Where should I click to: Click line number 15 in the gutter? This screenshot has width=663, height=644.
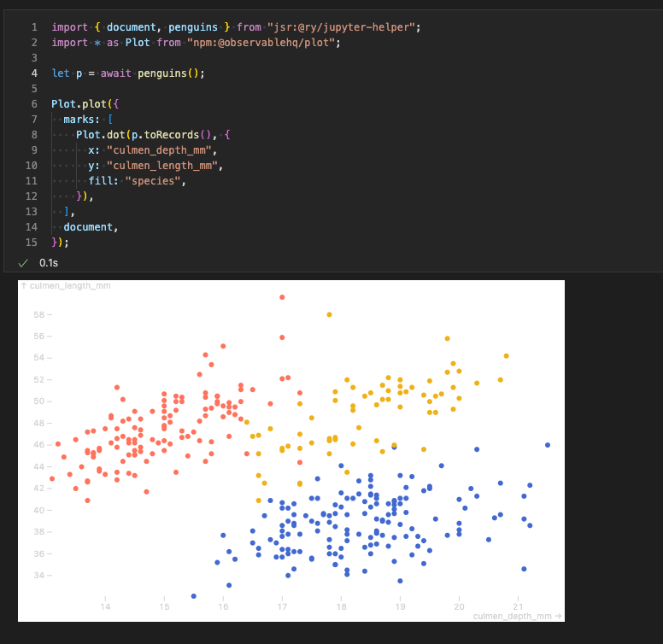[x=32, y=243]
